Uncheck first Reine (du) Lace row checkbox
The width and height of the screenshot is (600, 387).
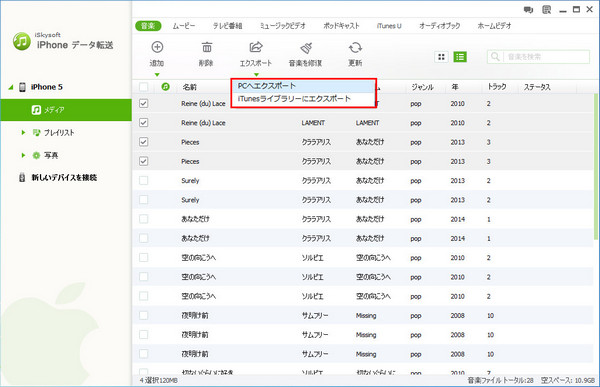pos(143,103)
